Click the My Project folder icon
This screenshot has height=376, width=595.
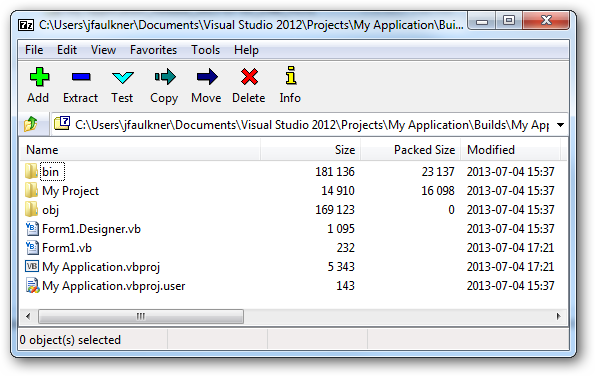pyautogui.click(x=31, y=190)
